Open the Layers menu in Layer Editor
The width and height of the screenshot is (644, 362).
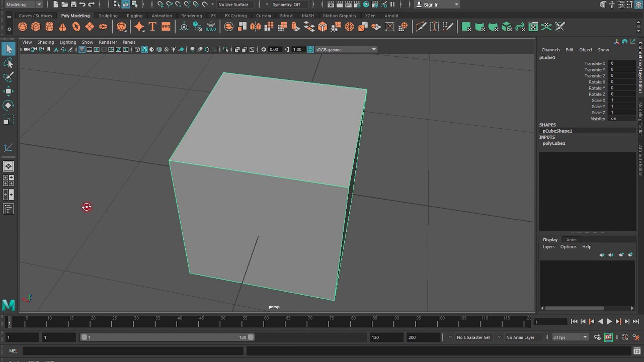548,247
